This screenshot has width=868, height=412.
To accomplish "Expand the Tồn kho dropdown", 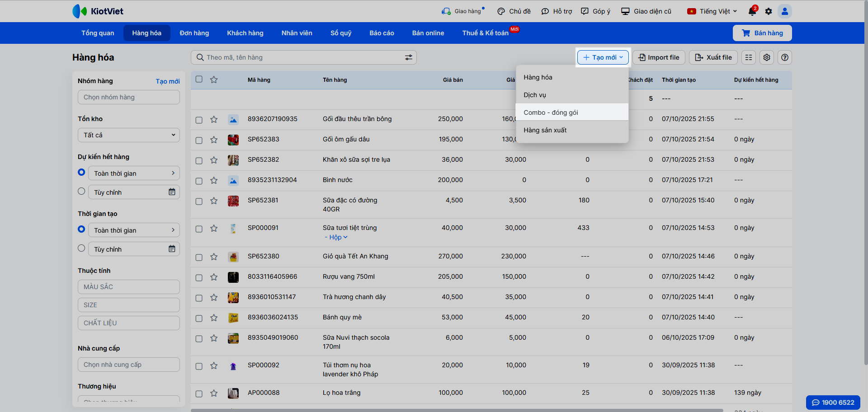I will point(129,135).
